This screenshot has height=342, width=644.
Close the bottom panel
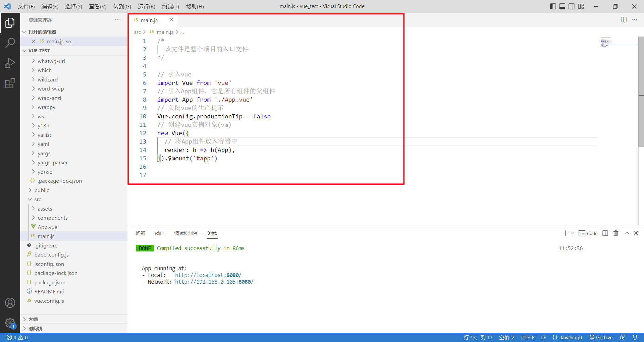[x=636, y=233]
